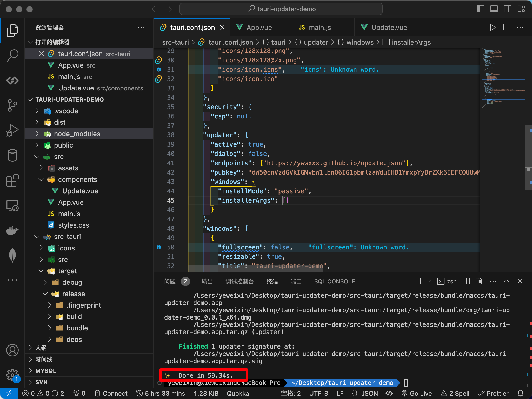Click Connect in status bar
The height and width of the screenshot is (399, 532).
coord(111,393)
